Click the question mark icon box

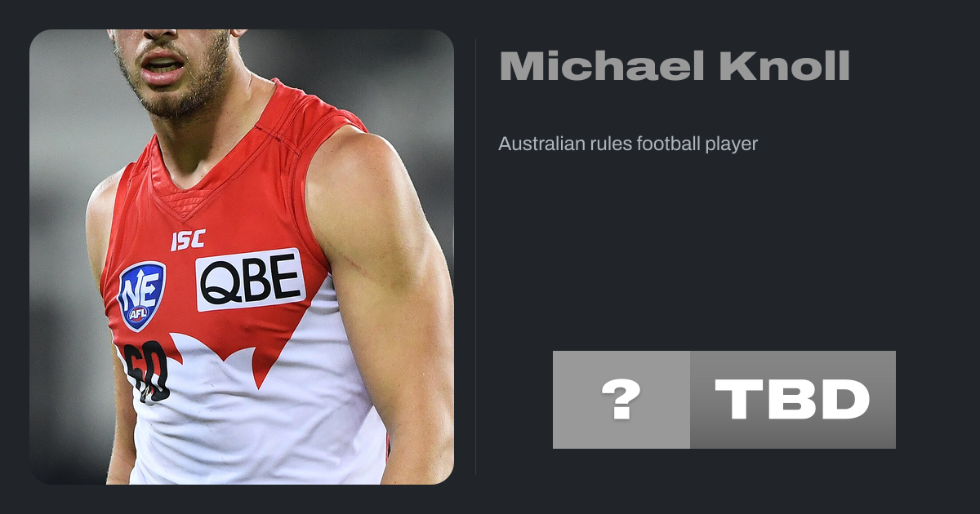click(621, 400)
